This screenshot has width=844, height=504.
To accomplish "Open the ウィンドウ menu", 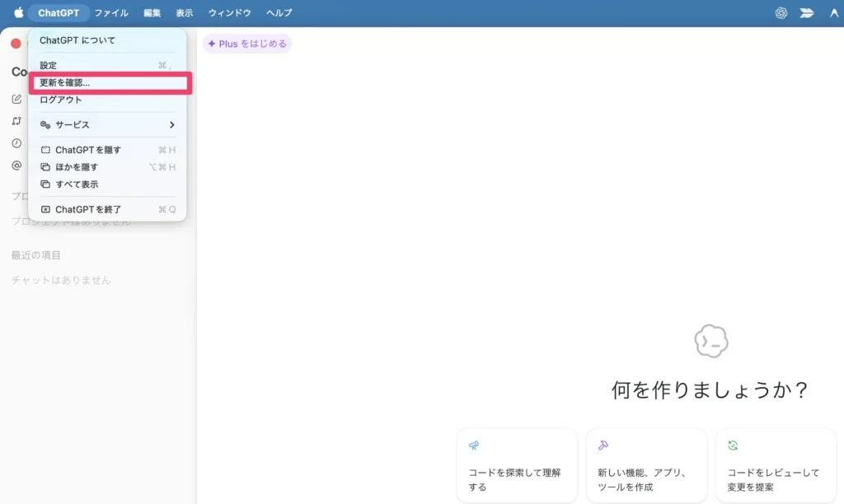I will (x=229, y=13).
